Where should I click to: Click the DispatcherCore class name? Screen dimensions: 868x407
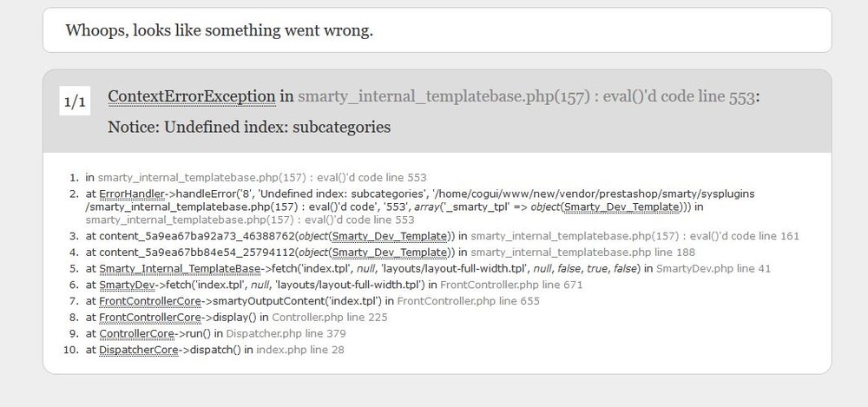[139, 350]
